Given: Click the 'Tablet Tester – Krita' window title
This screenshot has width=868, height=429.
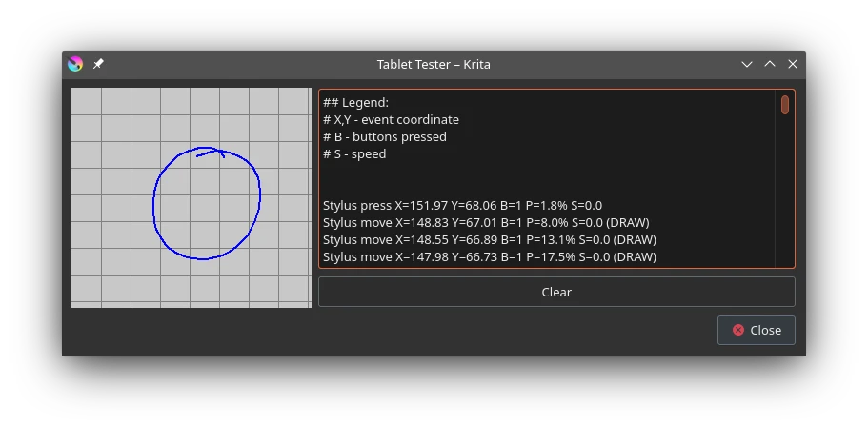Looking at the screenshot, I should 434,64.
